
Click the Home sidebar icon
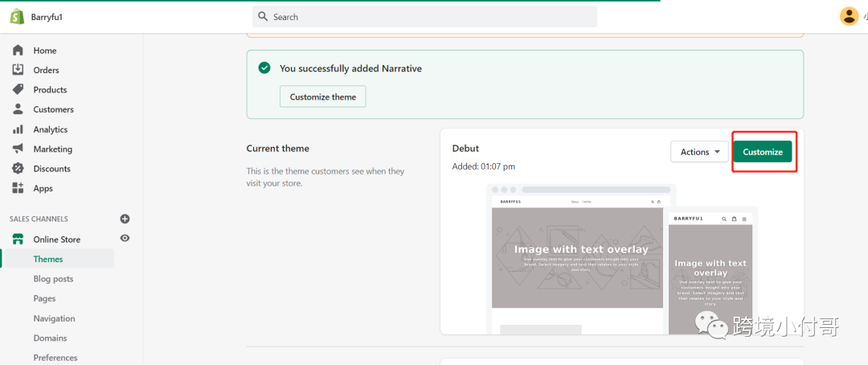click(18, 51)
